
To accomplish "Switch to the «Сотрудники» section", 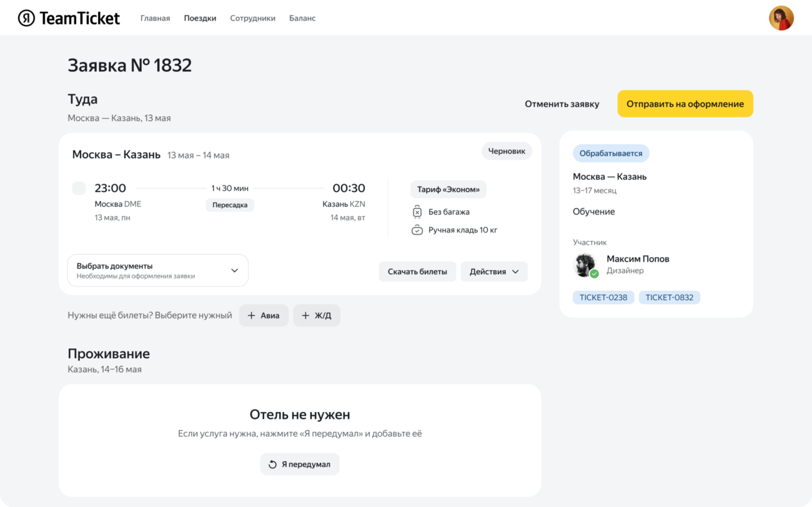I will [x=252, y=18].
